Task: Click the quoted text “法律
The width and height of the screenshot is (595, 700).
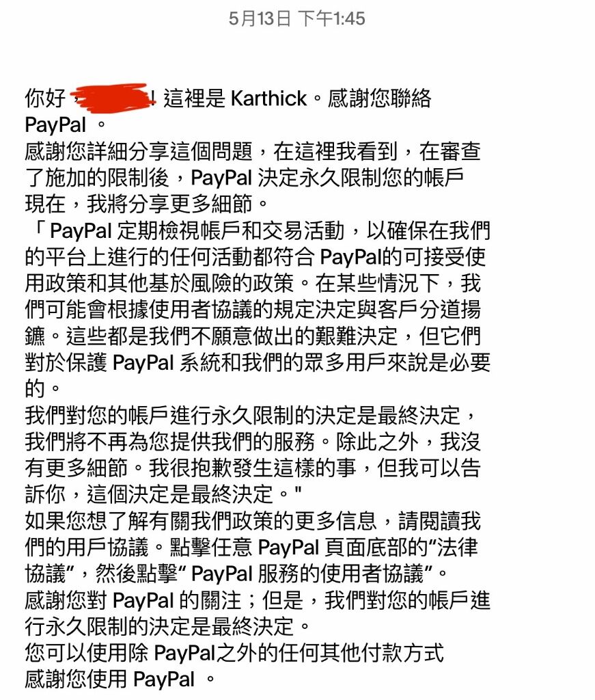Action: 453,548
